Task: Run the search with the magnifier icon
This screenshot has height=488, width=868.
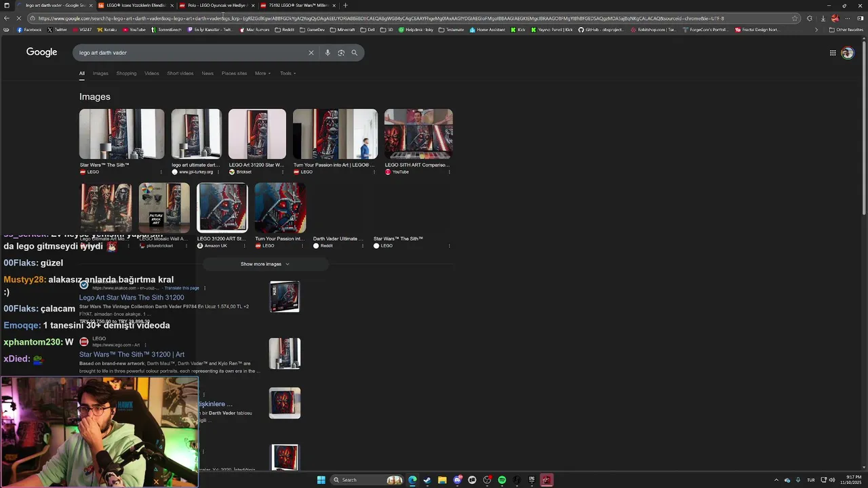Action: [x=354, y=53]
